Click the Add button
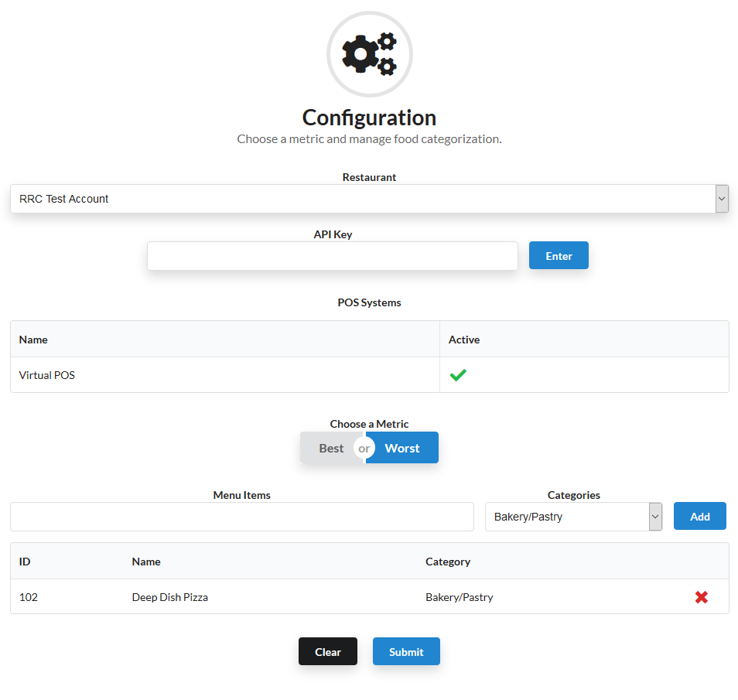Viewport: 738px width, 700px height. (699, 517)
